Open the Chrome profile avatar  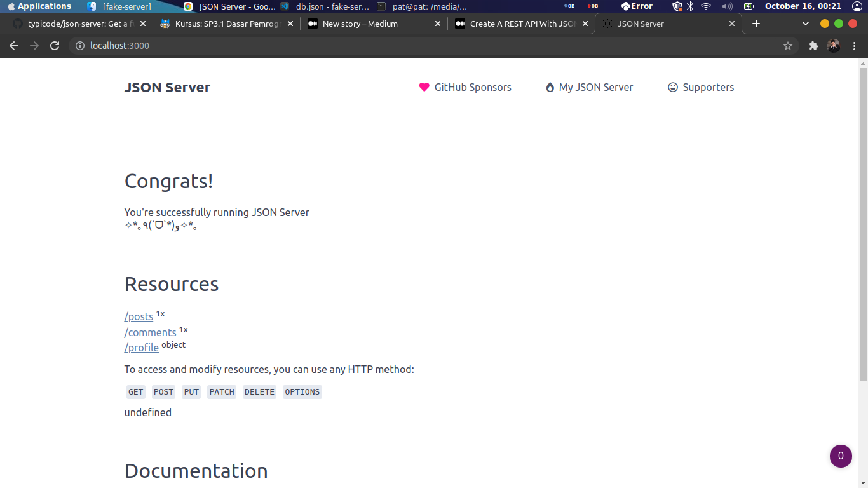834,46
